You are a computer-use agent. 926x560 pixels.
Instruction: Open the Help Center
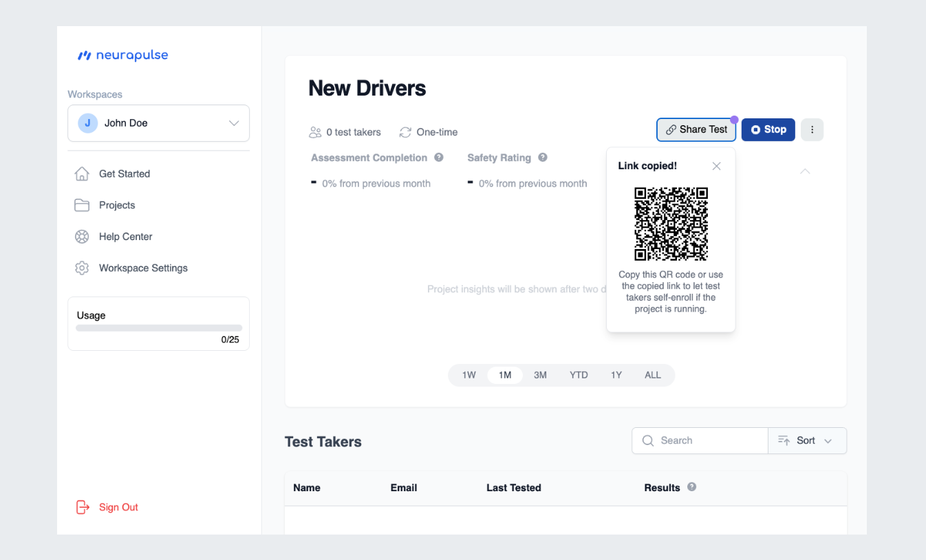click(125, 237)
